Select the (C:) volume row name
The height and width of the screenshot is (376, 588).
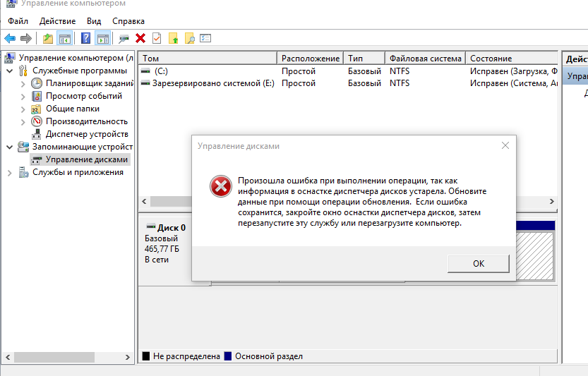161,71
